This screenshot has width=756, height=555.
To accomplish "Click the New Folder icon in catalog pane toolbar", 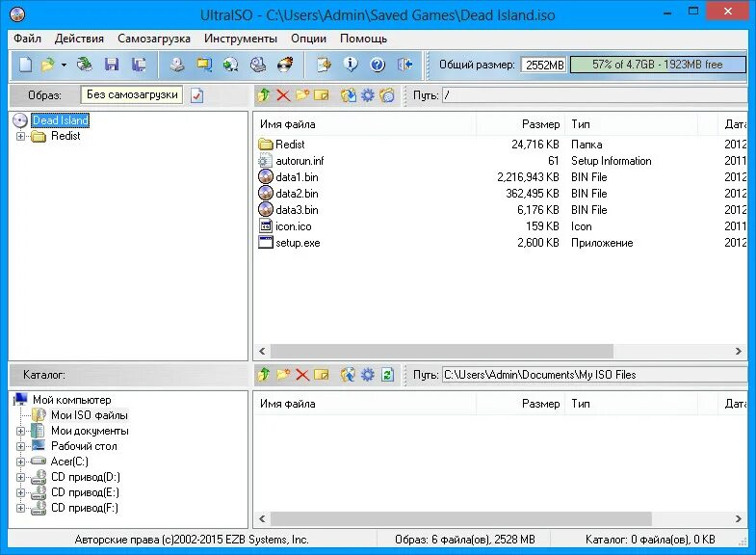I will tap(283, 374).
